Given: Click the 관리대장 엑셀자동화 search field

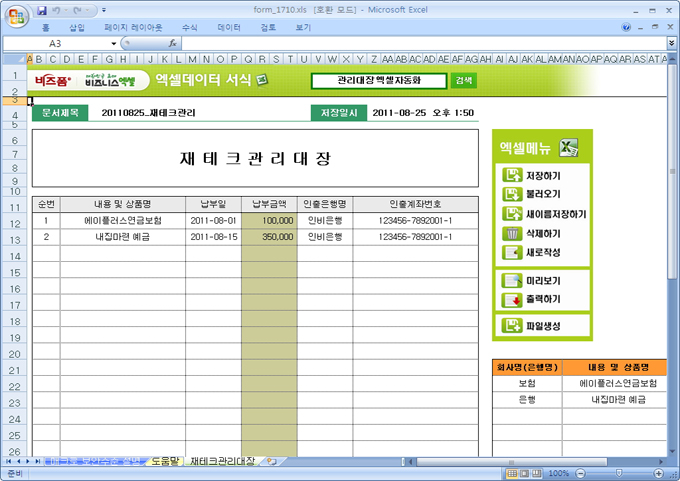Looking at the screenshot, I should (378, 80).
